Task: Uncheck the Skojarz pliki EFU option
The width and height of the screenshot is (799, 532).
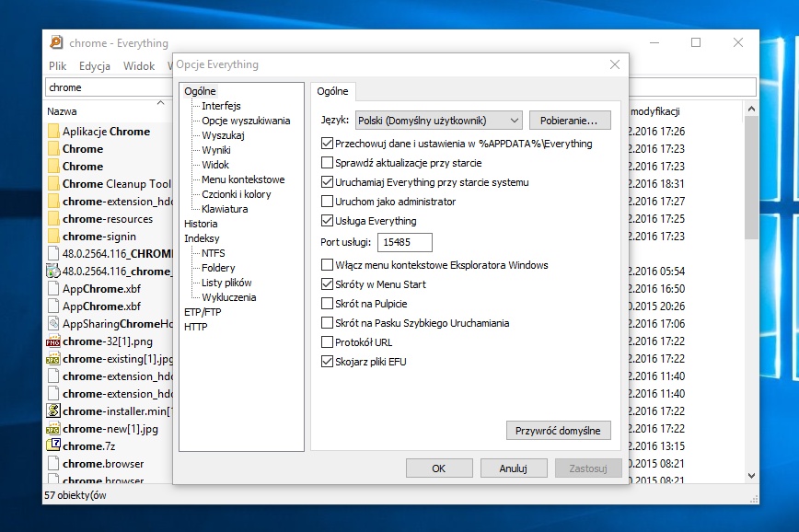Action: pyautogui.click(x=327, y=362)
